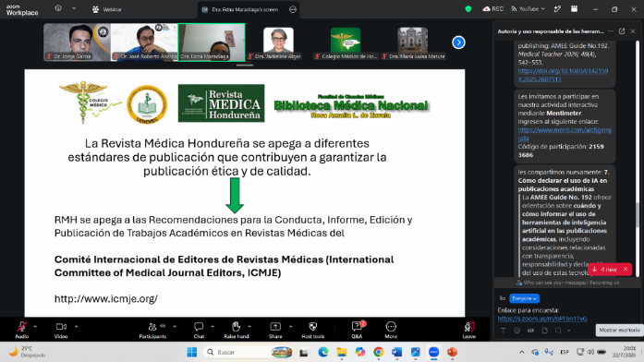Viewport: 644px width, 362px height.
Task: Select Colegio Médico de Honduras tile
Action: 346,43
